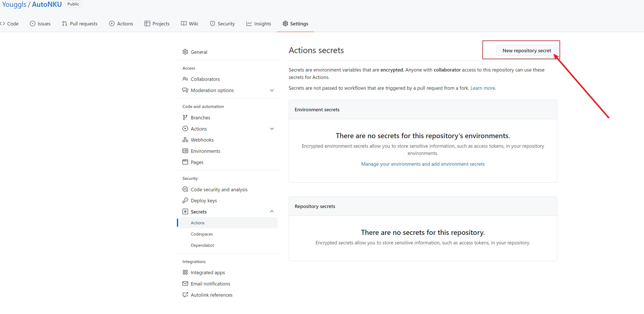
Task: Click the Environments server icon
Action: [x=185, y=151]
